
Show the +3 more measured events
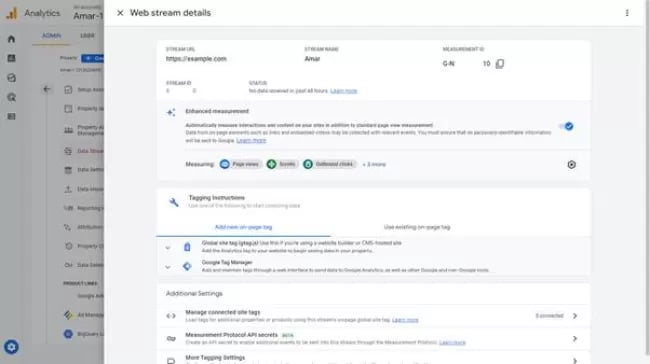(x=374, y=165)
